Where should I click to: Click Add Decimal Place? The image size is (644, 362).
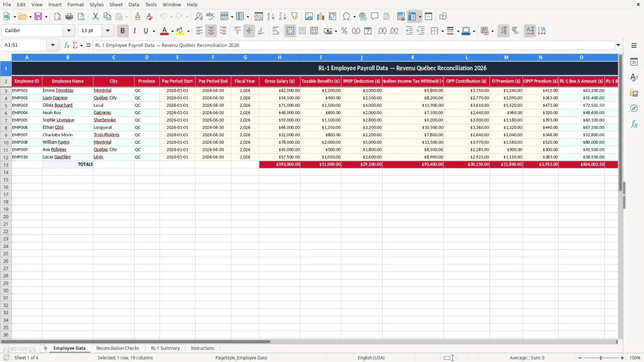point(382,31)
